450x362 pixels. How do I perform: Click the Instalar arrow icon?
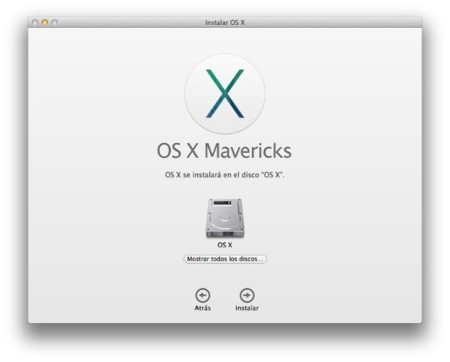247,295
